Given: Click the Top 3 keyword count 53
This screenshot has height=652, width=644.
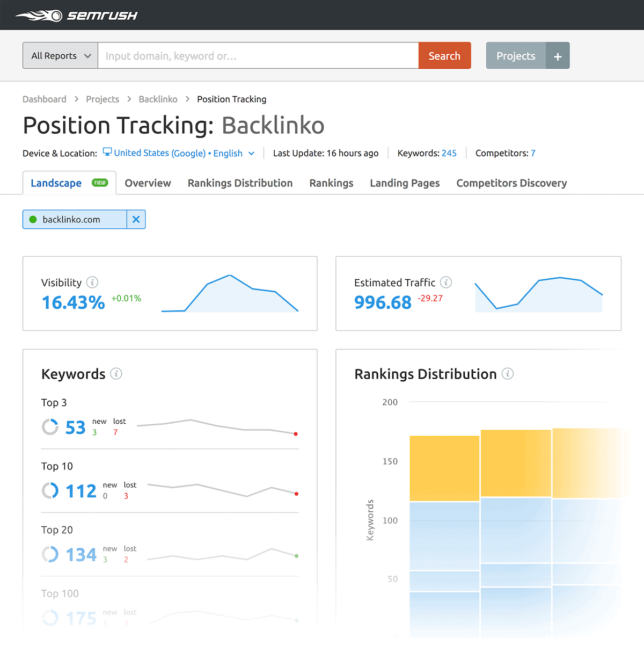Looking at the screenshot, I should pyautogui.click(x=75, y=428).
